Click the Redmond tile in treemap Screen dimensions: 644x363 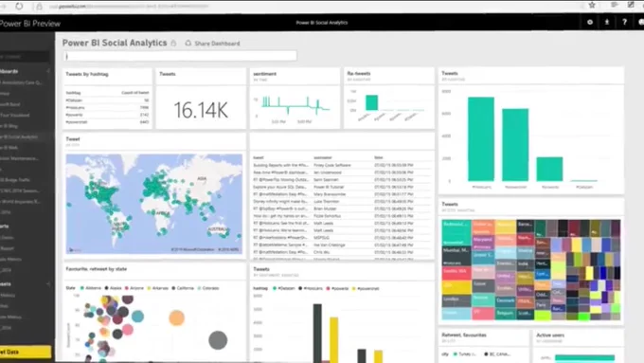[x=456, y=233]
